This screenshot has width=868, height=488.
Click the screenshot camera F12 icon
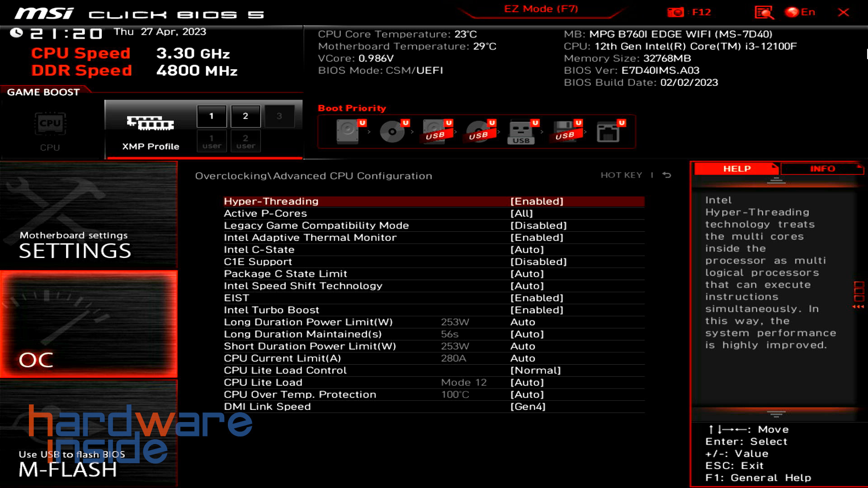tap(676, 12)
